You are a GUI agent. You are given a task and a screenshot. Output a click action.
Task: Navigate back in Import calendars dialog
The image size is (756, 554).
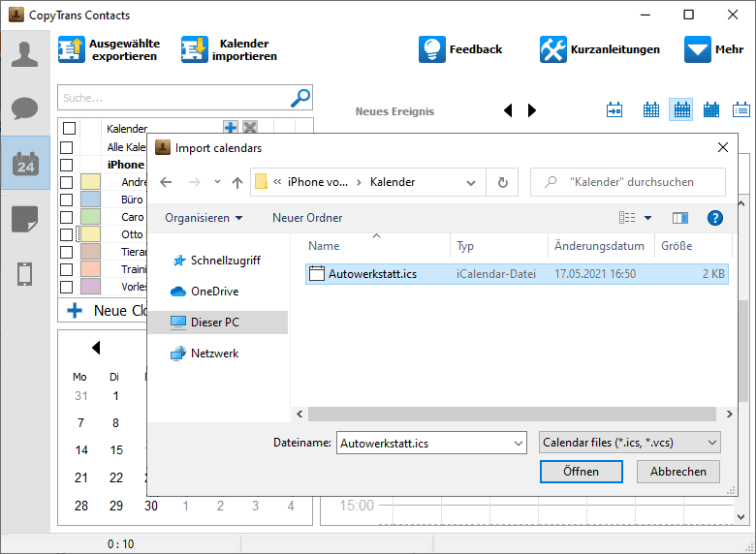(166, 182)
